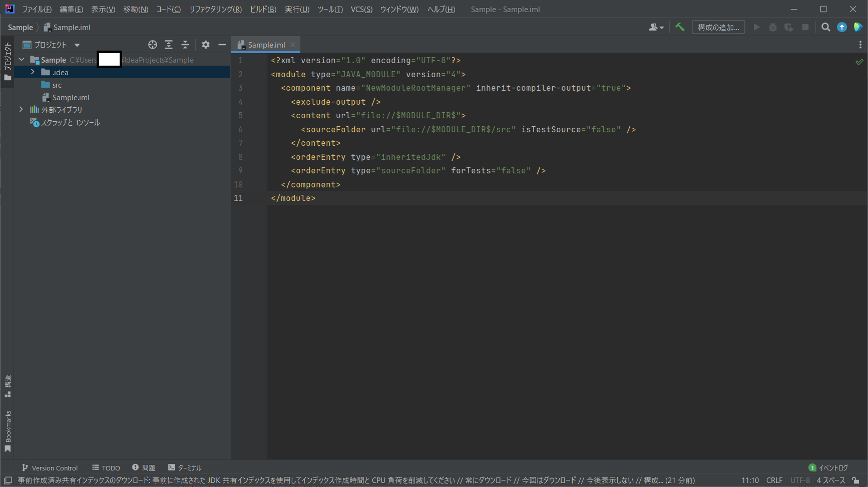Click the build project hammer icon
This screenshot has height=487, width=868.
click(x=680, y=27)
